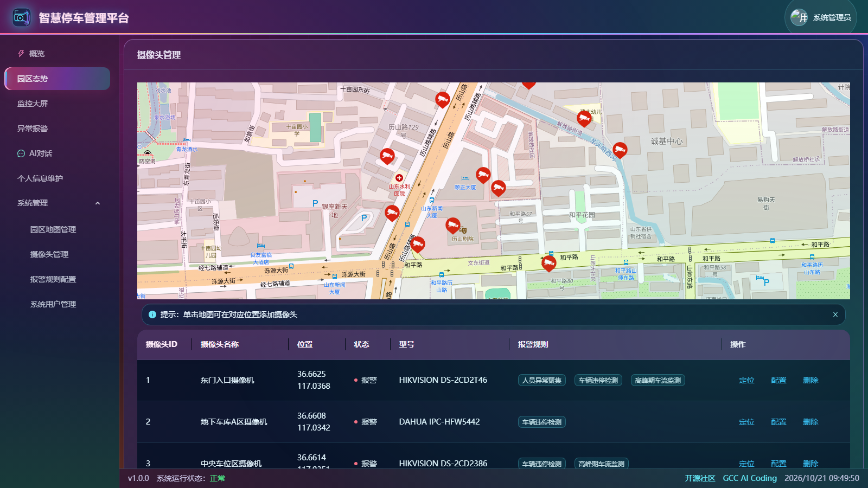Image resolution: width=868 pixels, height=488 pixels.
Task: Click the lightning icon beside 概览
Action: 21,54
